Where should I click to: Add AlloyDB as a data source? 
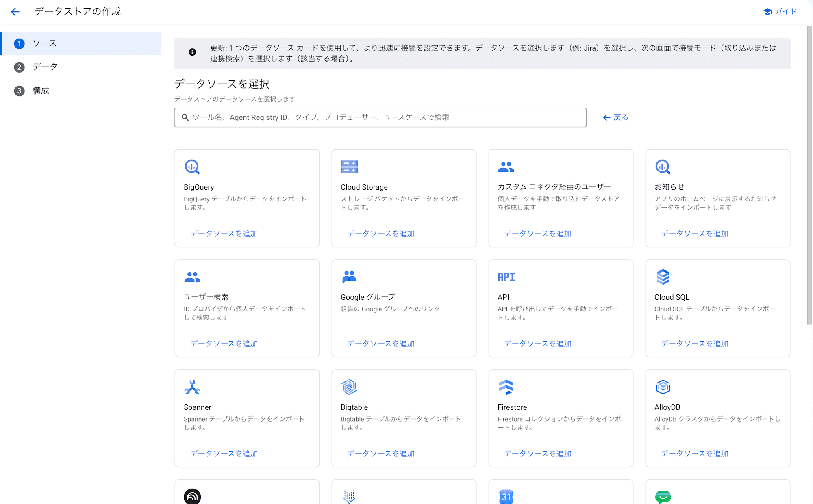pyautogui.click(x=695, y=454)
